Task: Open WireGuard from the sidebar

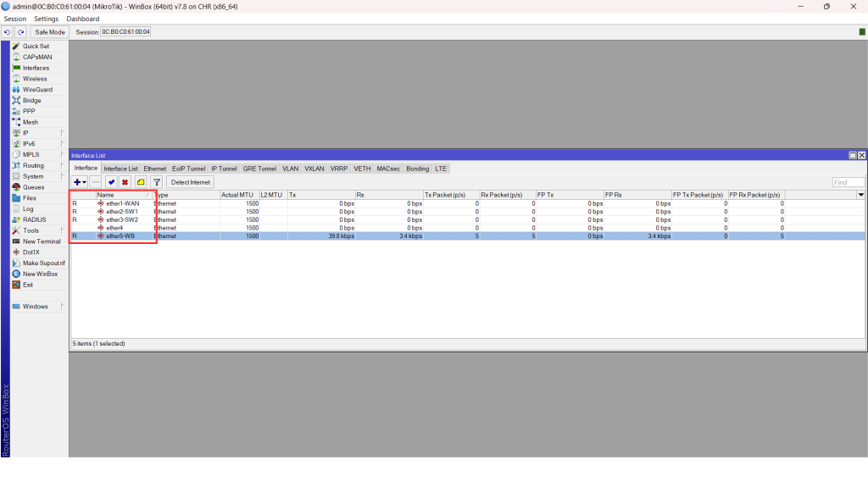Action: (x=36, y=90)
